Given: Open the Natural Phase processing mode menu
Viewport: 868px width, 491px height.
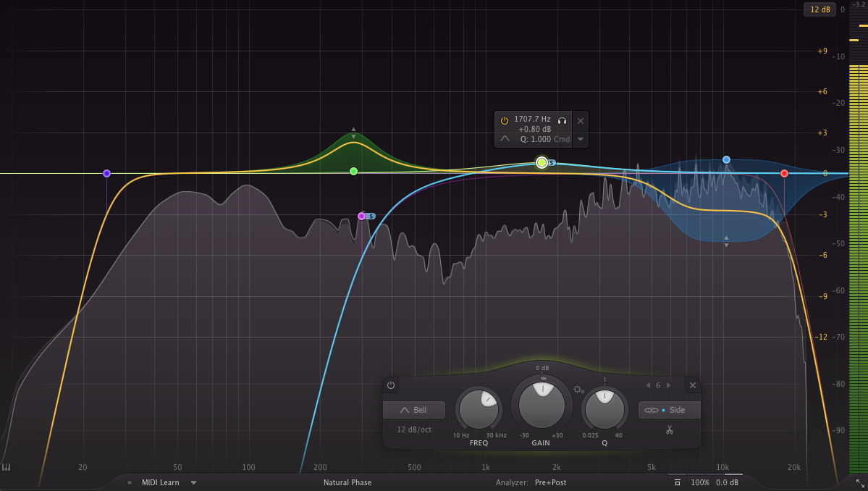Looking at the screenshot, I should click(347, 482).
